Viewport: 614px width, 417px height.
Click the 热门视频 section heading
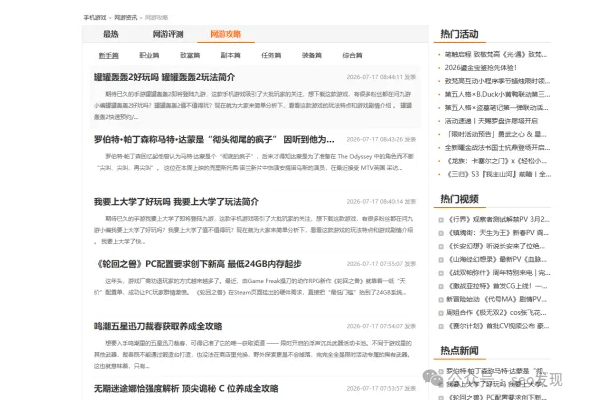click(459, 199)
